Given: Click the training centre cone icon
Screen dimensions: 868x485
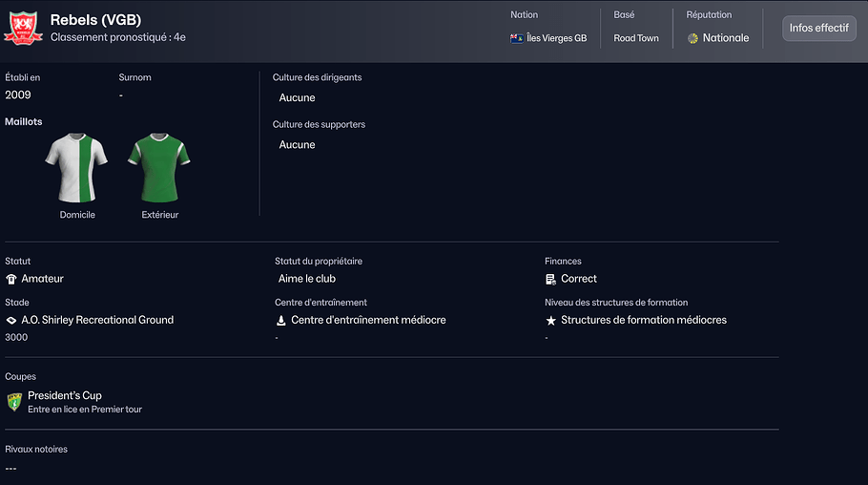Looking at the screenshot, I should (x=281, y=321).
